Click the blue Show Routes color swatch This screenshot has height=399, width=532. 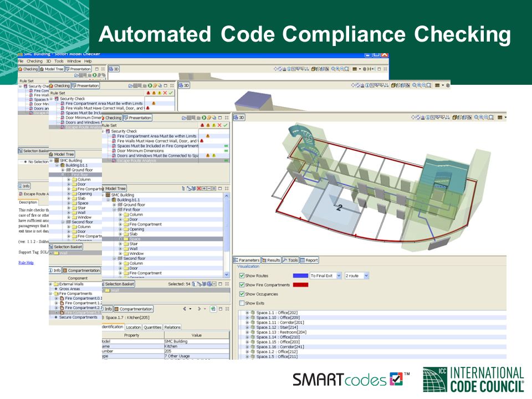[300, 275]
